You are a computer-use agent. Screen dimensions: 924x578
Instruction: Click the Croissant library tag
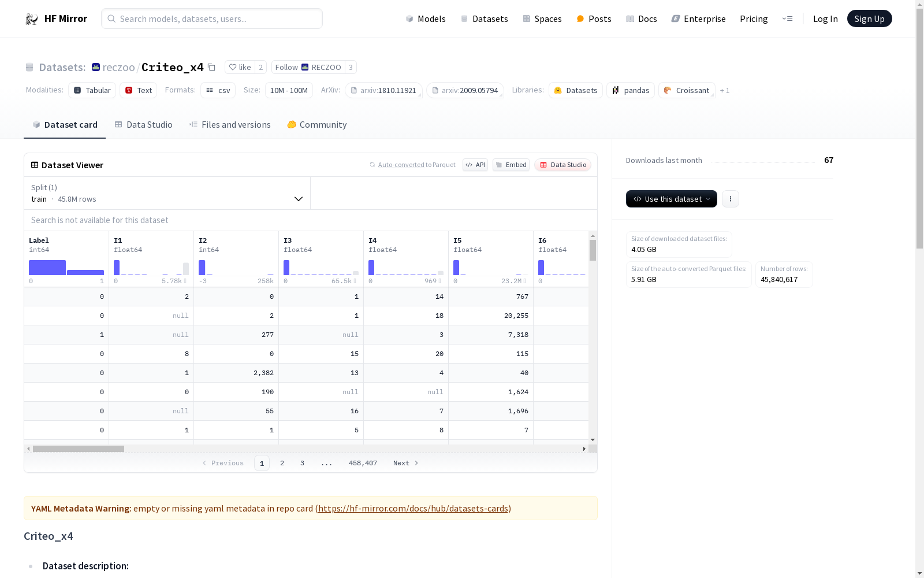(687, 90)
